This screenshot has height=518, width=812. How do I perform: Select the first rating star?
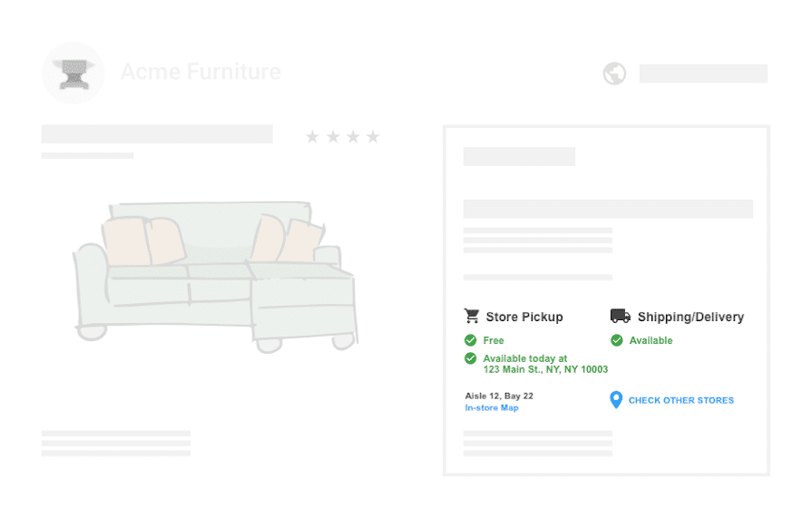(312, 137)
